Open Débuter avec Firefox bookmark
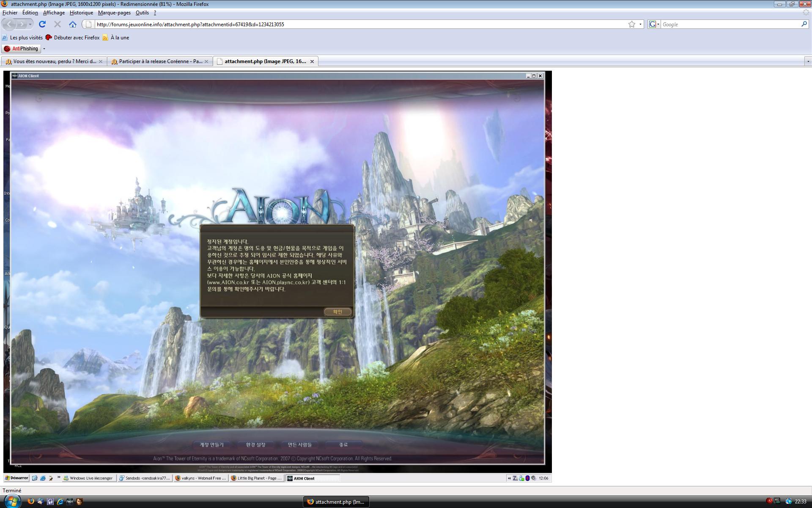Screen dimensions: 812x508 (x=72, y=38)
